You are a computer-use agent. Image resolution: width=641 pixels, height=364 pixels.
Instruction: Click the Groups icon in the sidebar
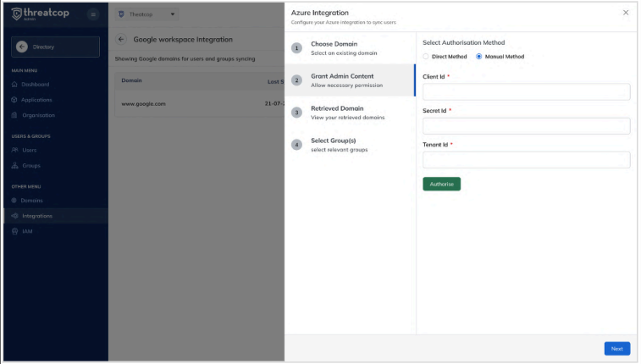(x=14, y=166)
